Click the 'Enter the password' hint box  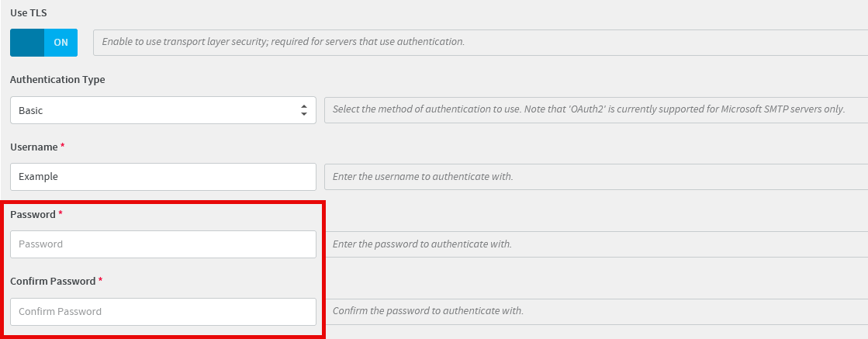(596, 244)
